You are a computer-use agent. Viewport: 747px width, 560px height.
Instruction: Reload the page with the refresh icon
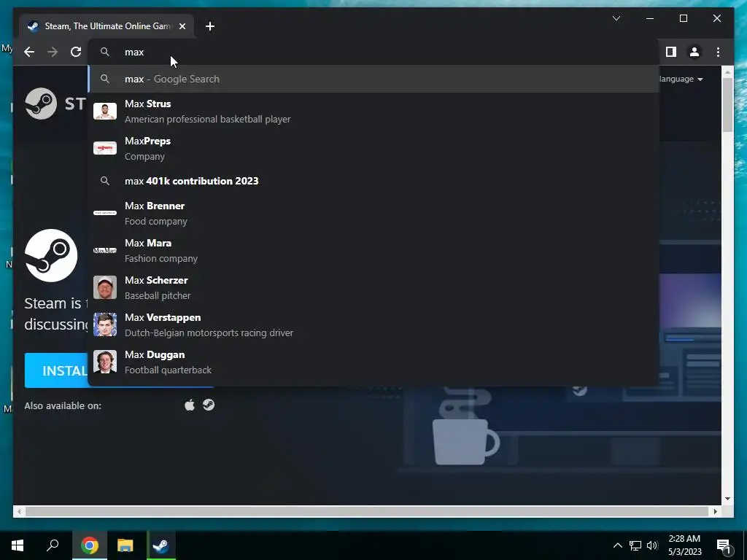[76, 52]
